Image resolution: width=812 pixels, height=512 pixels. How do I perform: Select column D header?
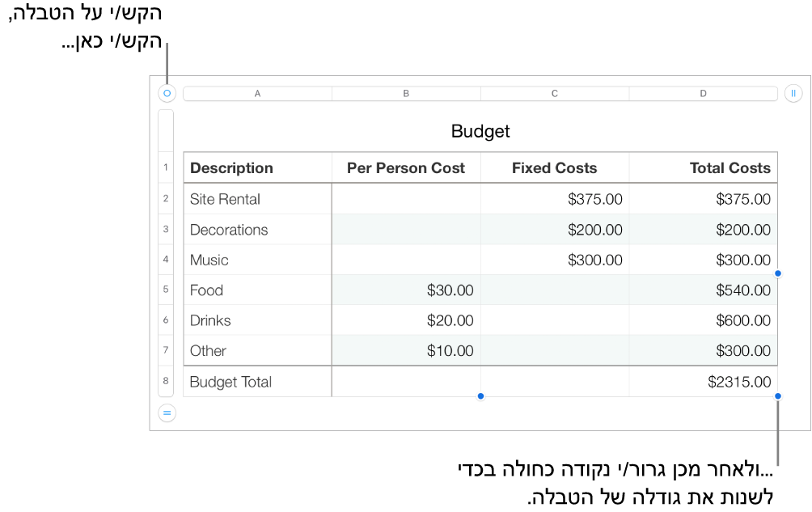(704, 94)
